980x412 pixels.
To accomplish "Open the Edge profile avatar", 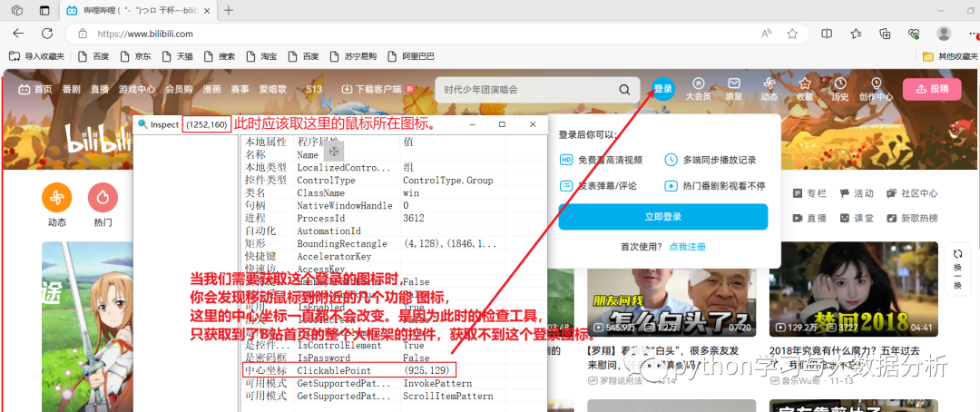I will pyautogui.click(x=944, y=34).
